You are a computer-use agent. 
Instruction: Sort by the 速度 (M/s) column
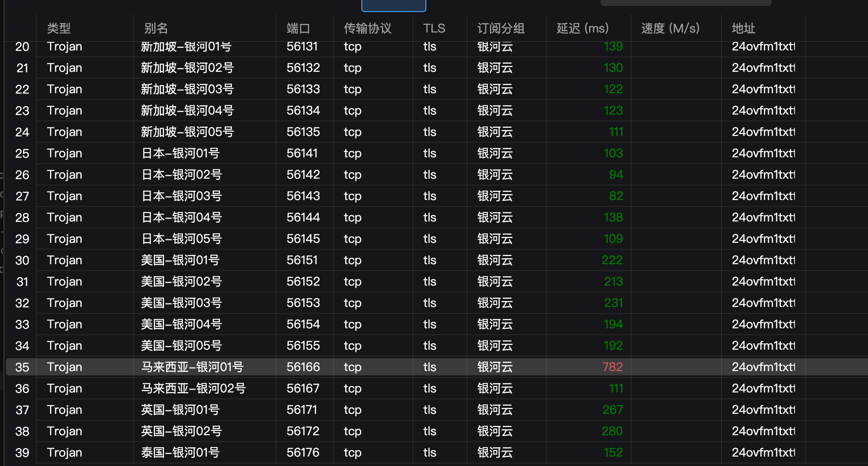[669, 28]
